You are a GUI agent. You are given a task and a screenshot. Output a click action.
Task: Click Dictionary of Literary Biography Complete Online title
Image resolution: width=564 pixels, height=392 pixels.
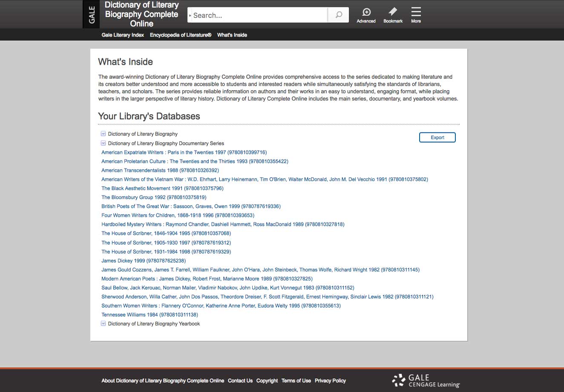[x=141, y=14]
